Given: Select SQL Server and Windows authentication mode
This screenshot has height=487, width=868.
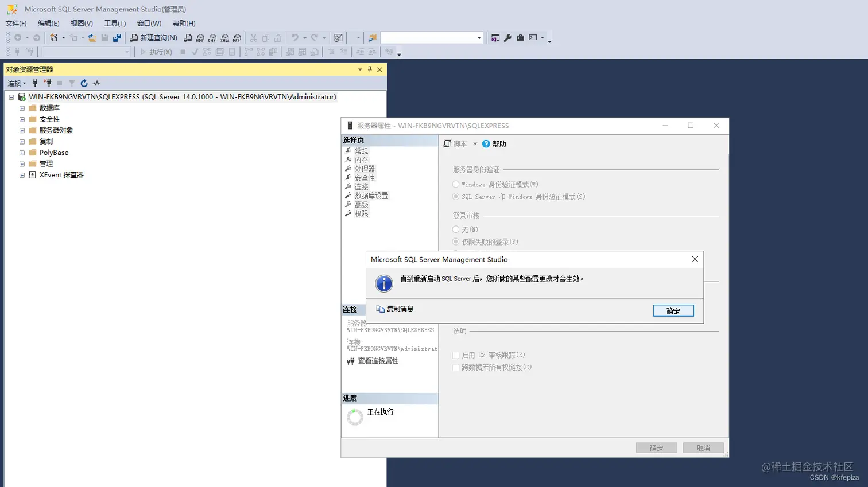Looking at the screenshot, I should click(456, 196).
